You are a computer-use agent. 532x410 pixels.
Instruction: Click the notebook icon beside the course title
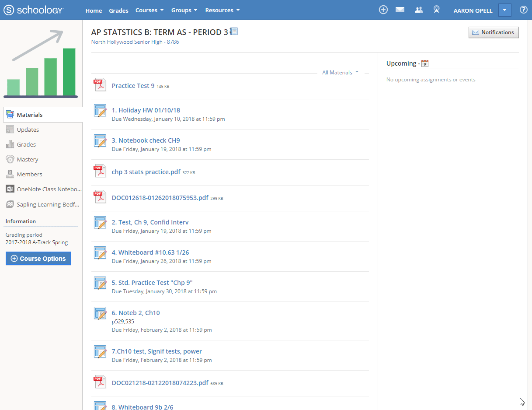234,32
